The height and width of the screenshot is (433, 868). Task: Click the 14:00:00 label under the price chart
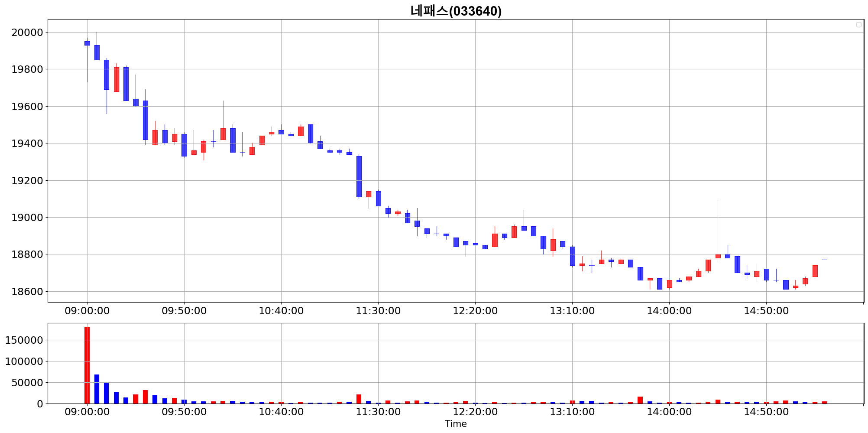click(669, 311)
